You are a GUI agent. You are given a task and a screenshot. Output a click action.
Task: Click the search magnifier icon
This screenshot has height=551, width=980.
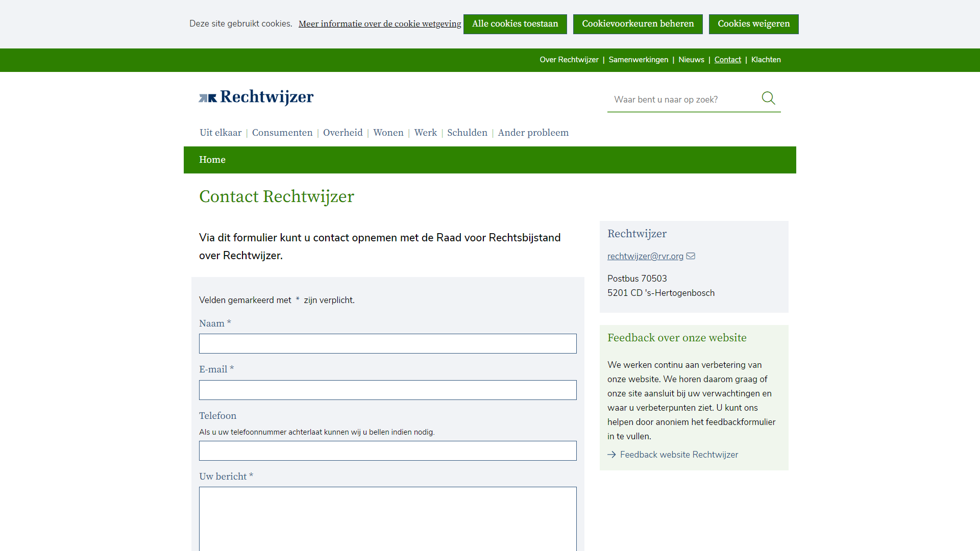pos(768,98)
